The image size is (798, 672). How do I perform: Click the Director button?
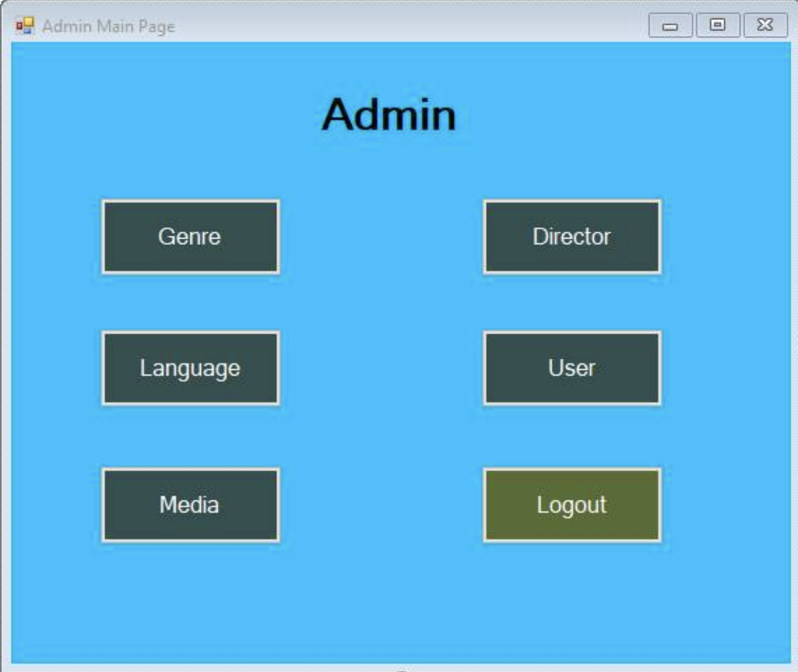[572, 237]
